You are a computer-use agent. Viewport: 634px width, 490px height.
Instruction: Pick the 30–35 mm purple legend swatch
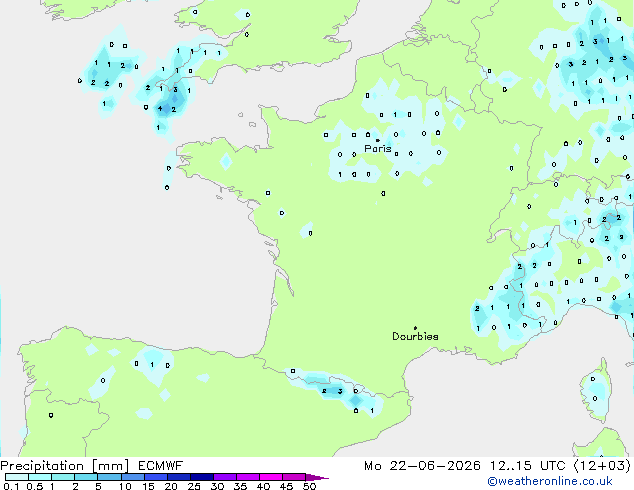point(224,477)
